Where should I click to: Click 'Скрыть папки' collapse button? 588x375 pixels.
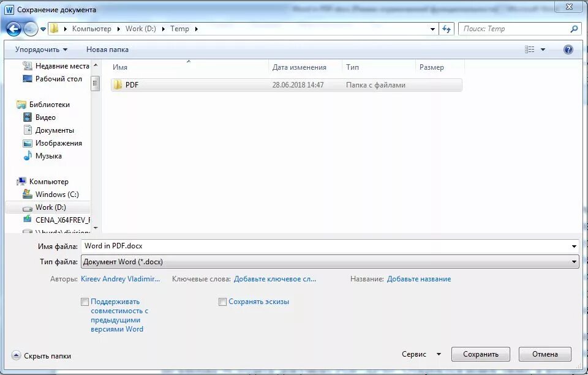pos(41,356)
